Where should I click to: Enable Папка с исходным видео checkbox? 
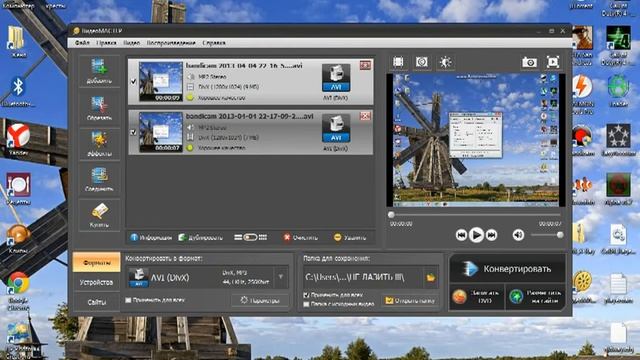click(x=307, y=304)
